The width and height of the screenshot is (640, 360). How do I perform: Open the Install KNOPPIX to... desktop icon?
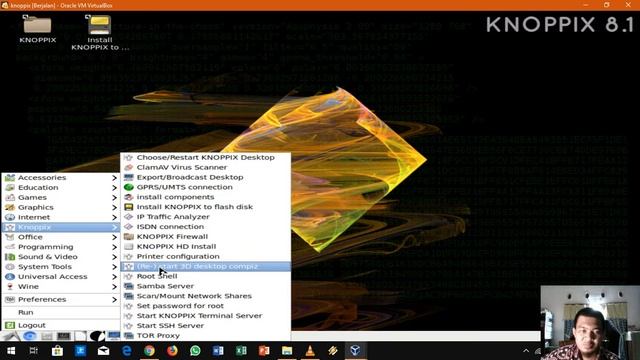pyautogui.click(x=100, y=33)
